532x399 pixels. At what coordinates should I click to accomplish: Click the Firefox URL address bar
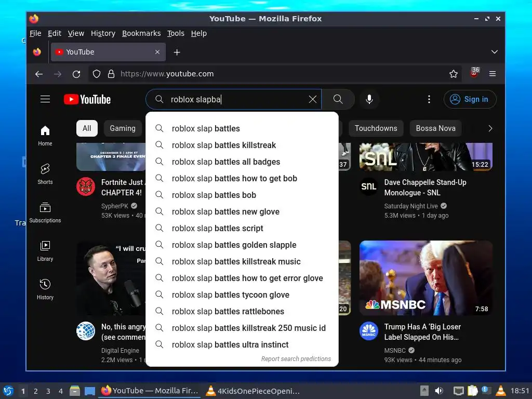pyautogui.click(x=275, y=74)
